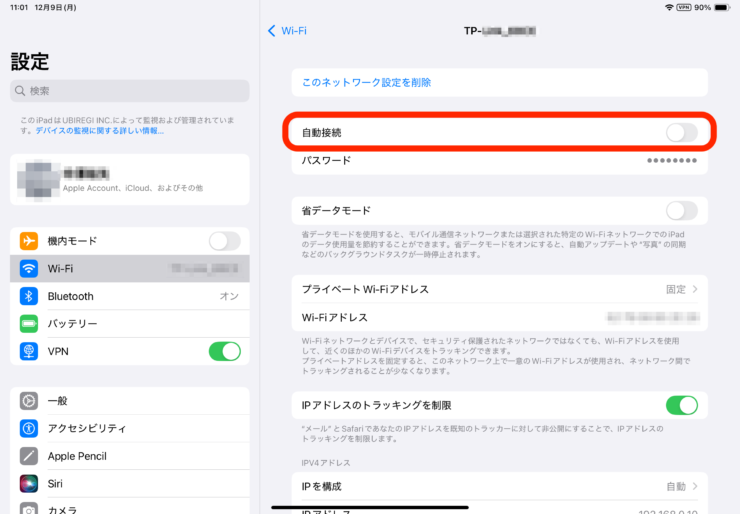Screen dimensions: 740x514
Task: Tap the search magnifier icon
Action: [20, 91]
